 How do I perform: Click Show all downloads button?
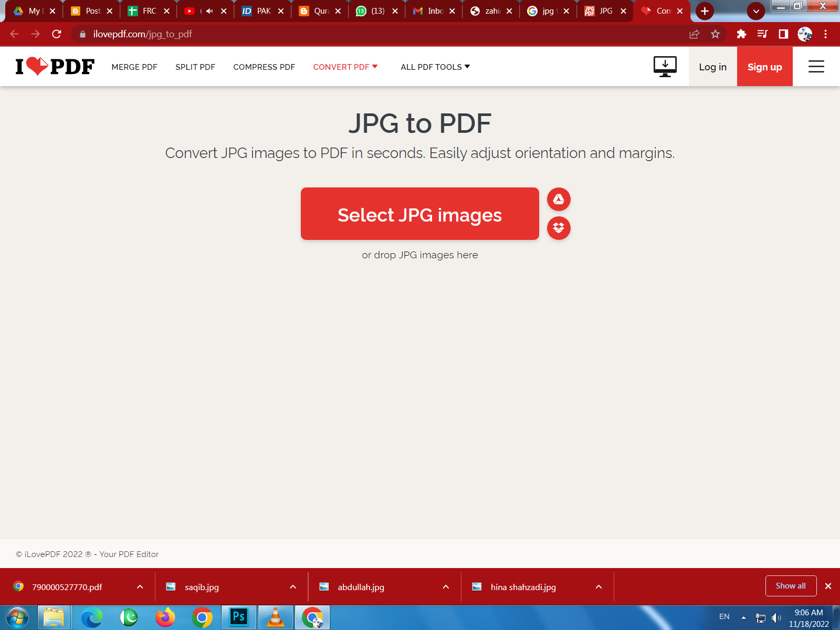791,586
